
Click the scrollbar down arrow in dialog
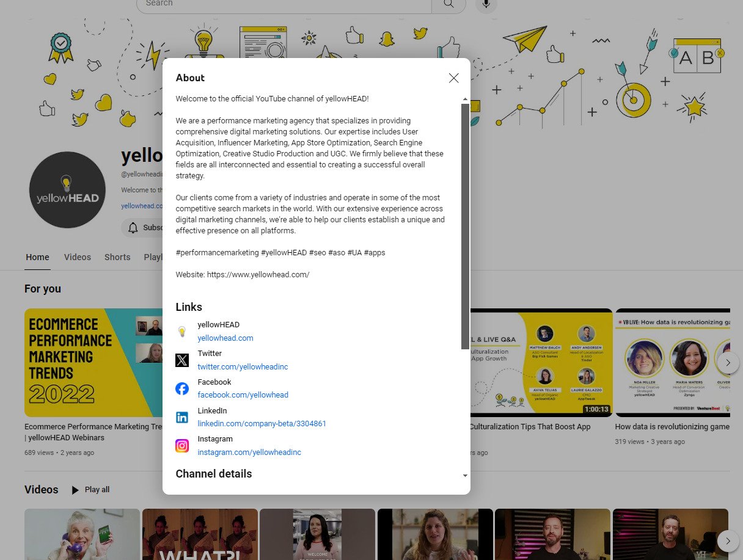(465, 475)
